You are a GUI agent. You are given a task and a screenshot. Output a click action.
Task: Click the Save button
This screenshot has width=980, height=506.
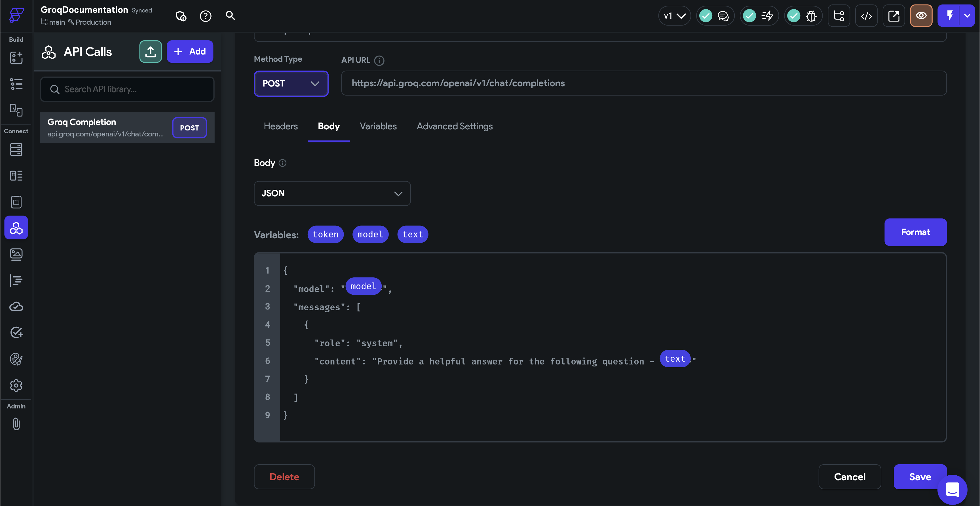[920, 477]
